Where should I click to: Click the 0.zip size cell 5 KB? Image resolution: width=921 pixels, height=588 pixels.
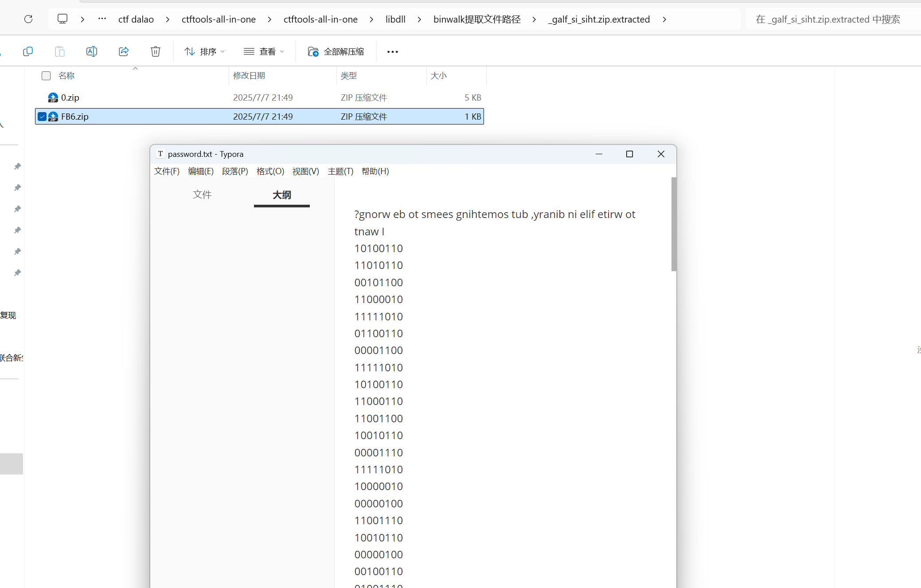(472, 97)
